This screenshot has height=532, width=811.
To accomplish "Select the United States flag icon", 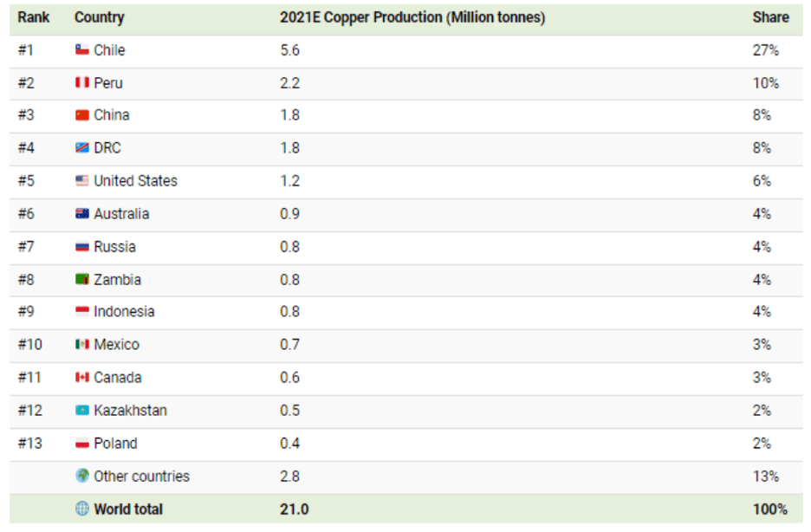I will click(x=81, y=180).
